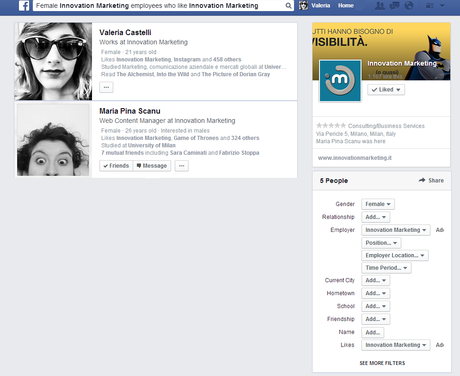Open University of Milan link
The image size is (460, 376).
pos(152,145)
